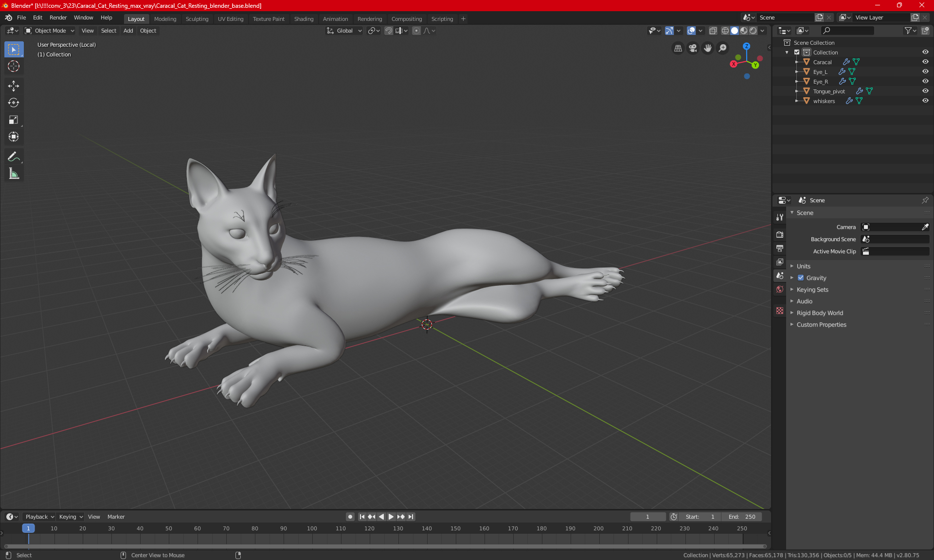
Task: Toggle snapping magnet icon
Action: coord(389,31)
